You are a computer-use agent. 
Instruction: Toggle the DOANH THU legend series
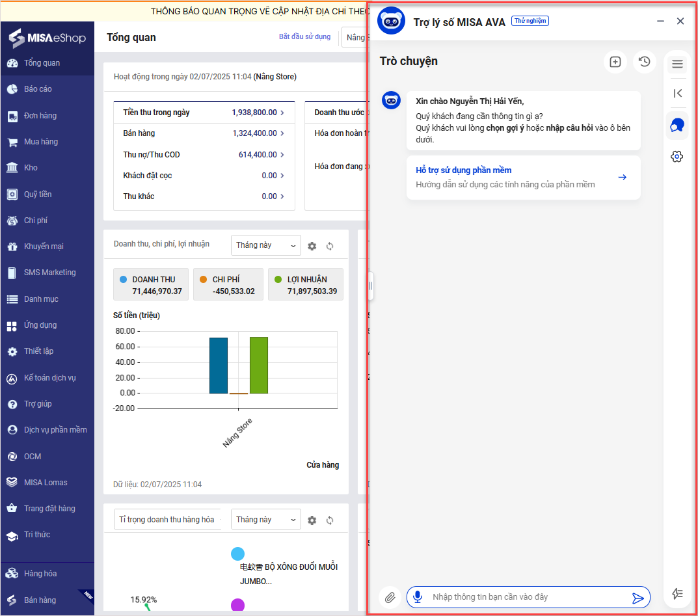click(151, 284)
